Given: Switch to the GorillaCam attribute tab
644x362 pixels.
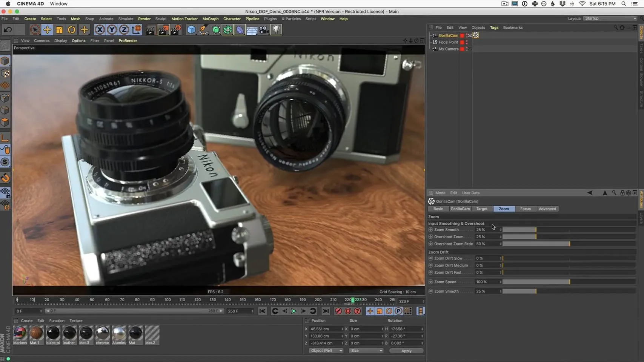Looking at the screenshot, I should 460,209.
